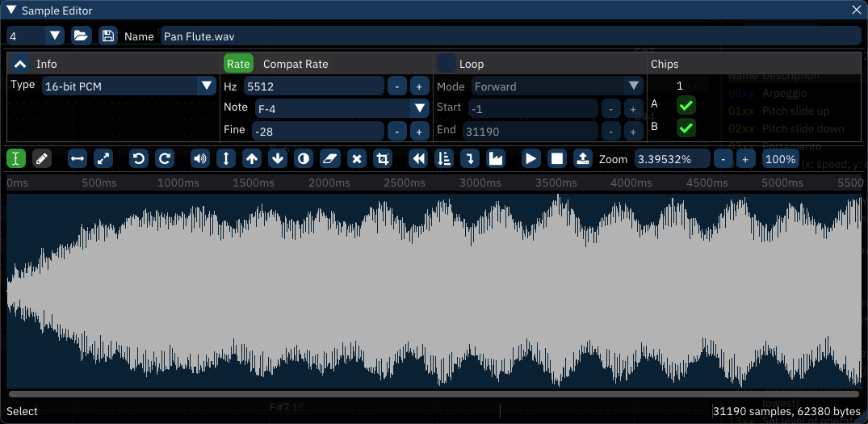Delete selection with the X icon
Viewport: 868px width, 424px height.
[357, 159]
